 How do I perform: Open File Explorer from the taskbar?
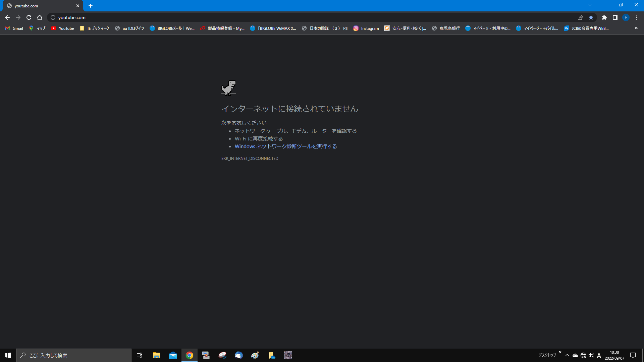pos(156,355)
